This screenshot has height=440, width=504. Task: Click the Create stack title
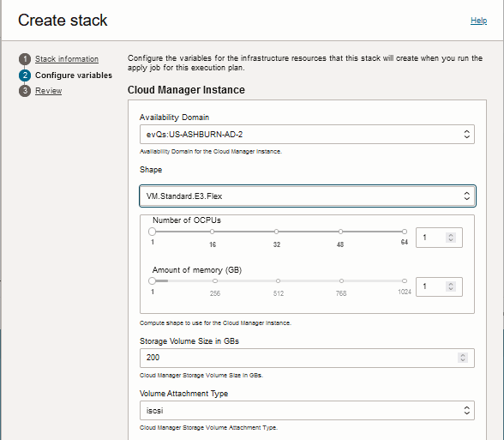tap(63, 21)
